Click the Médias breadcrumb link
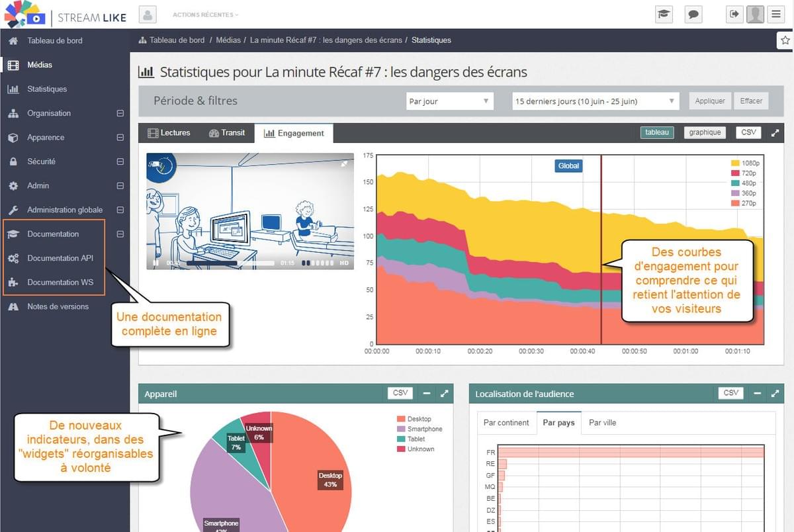Image resolution: width=794 pixels, height=532 pixels. [x=228, y=40]
